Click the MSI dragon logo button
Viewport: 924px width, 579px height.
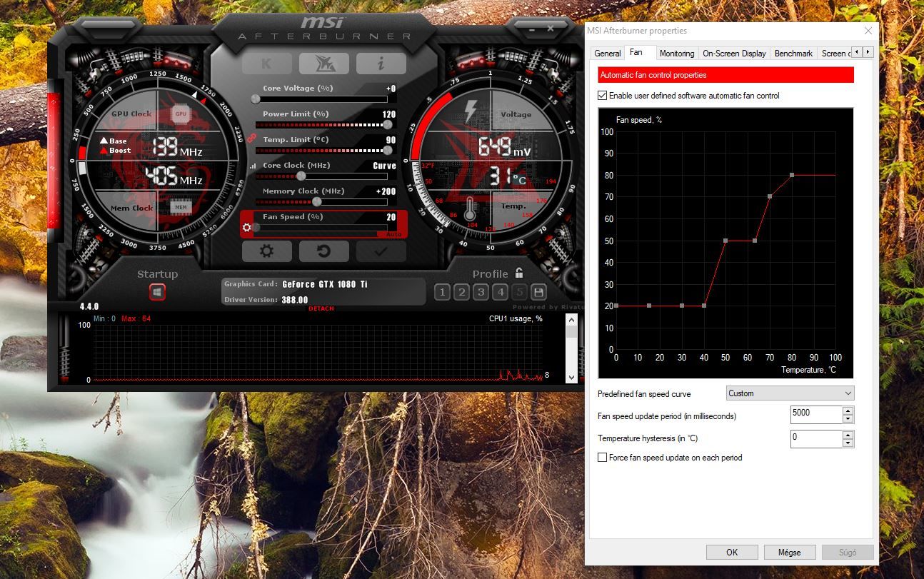pyautogui.click(x=323, y=64)
